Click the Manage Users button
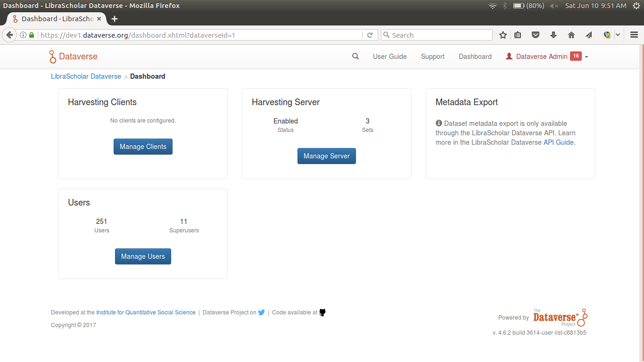Viewport: 644px width, 362px height. pyautogui.click(x=143, y=256)
